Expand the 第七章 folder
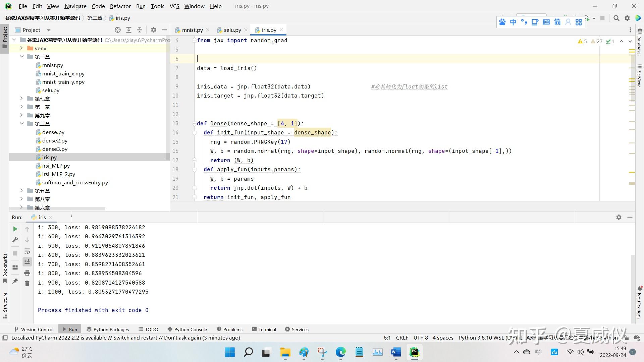644x362 pixels. click(x=21, y=99)
